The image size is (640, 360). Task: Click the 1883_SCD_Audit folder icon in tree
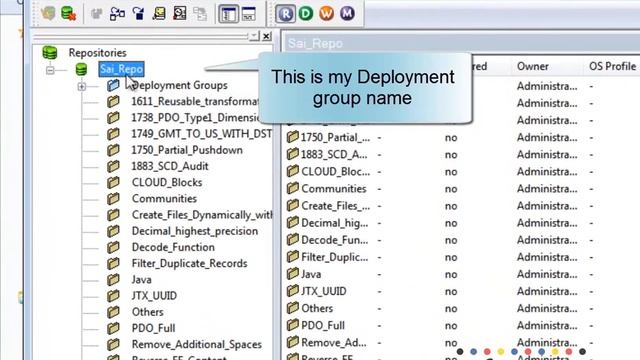point(113,166)
